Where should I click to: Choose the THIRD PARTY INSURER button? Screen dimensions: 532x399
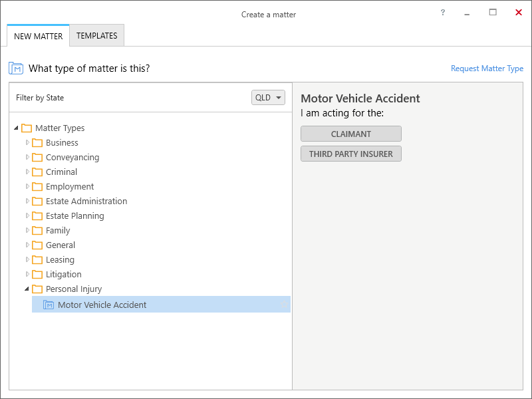(351, 154)
